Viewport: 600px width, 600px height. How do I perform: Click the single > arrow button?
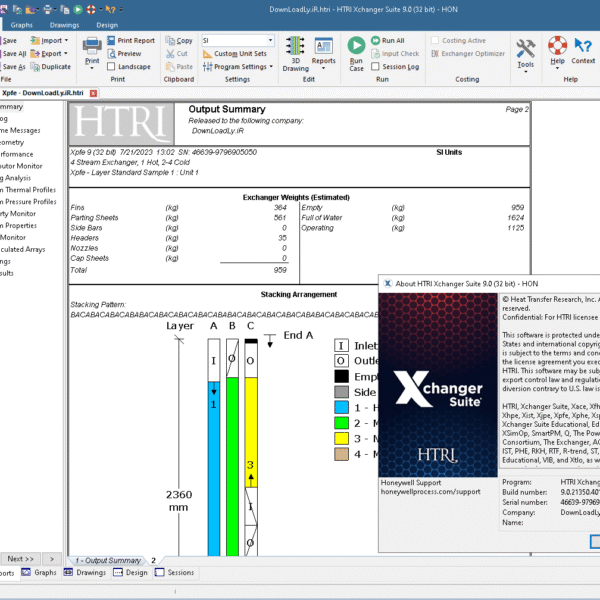click(52, 559)
